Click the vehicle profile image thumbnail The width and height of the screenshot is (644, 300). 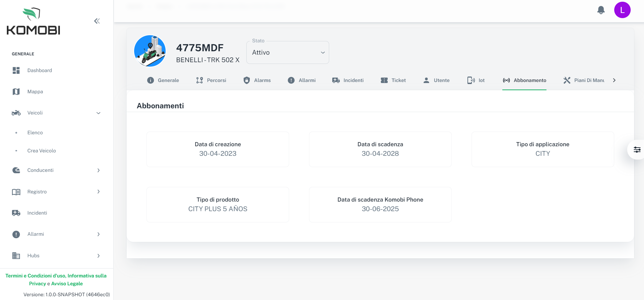point(150,51)
